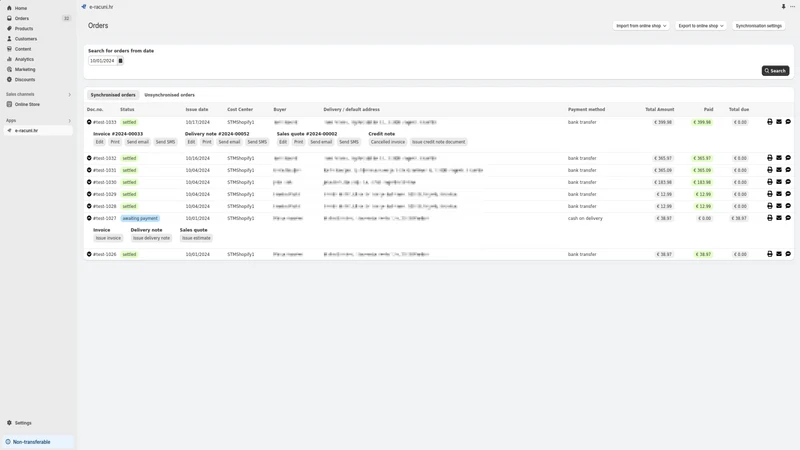Screen dimensions: 800x450
Task: Open SMS chat icon for order #test-1033
Action: [788, 122]
